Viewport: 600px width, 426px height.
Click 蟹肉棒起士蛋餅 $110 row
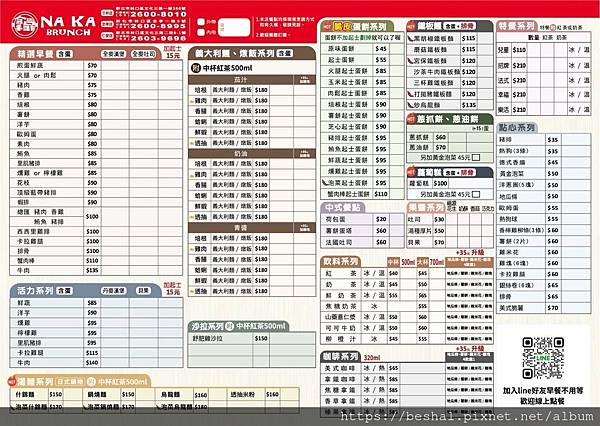362,194
